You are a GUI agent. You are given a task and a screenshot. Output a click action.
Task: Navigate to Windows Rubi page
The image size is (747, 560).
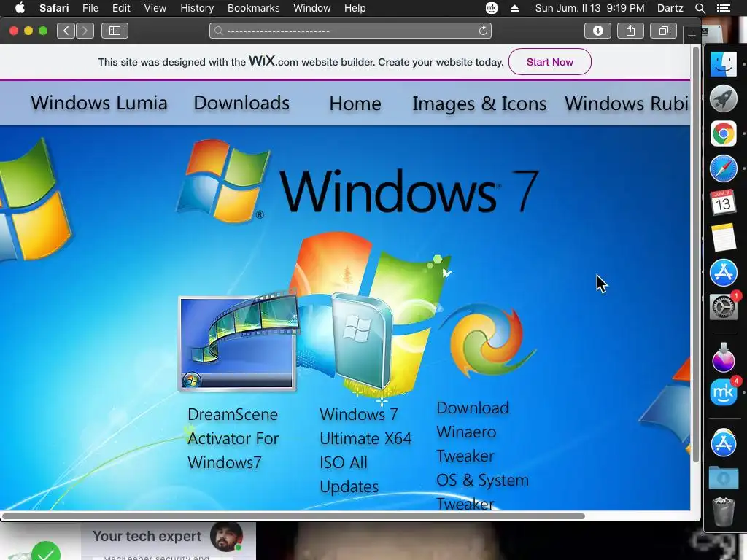627,103
